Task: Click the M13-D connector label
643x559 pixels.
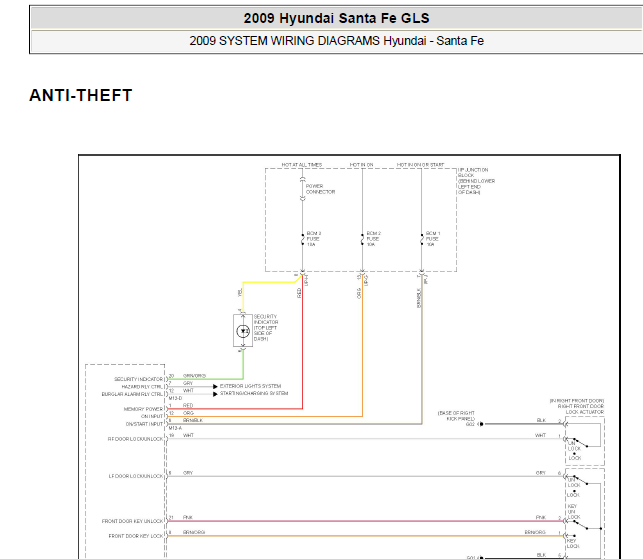Action: click(x=175, y=398)
